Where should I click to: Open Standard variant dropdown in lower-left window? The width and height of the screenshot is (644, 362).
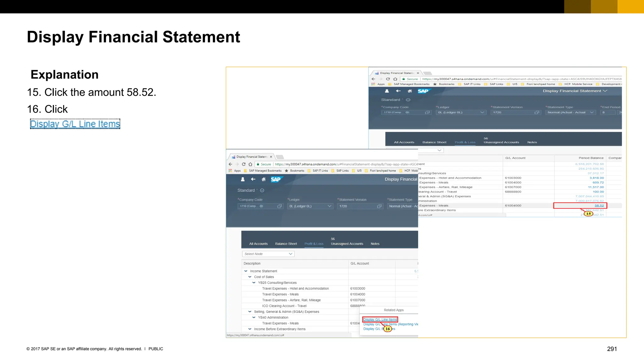coord(262,190)
